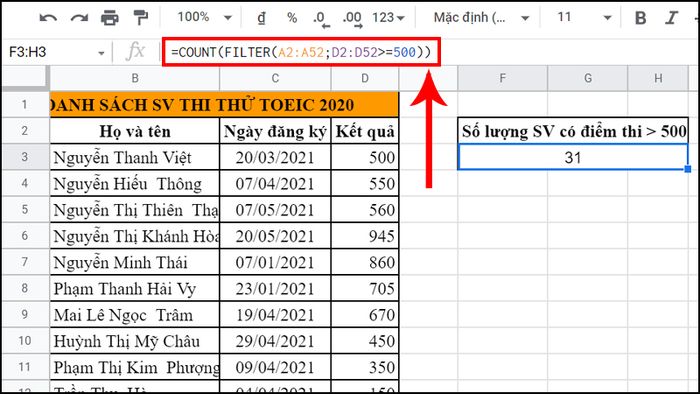Open the font size 11 dropdown
The height and width of the screenshot is (394, 700).
(584, 18)
